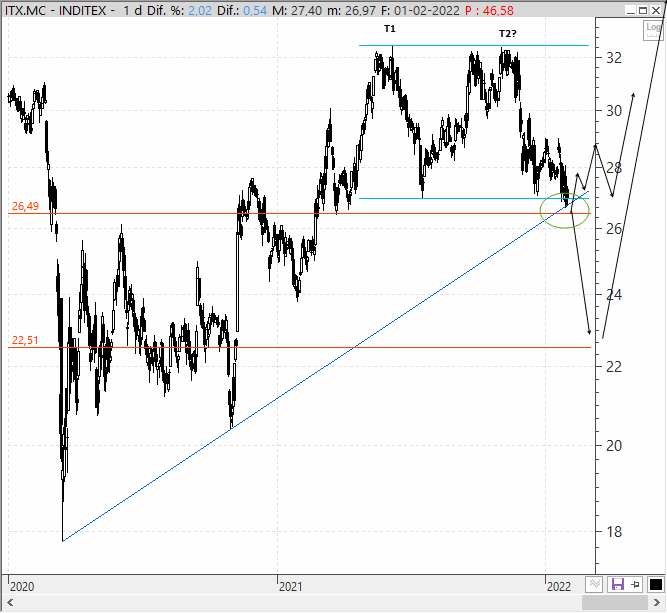Click the pin icon next to save
Viewport: 667px width, 613px height.
(x=636, y=584)
